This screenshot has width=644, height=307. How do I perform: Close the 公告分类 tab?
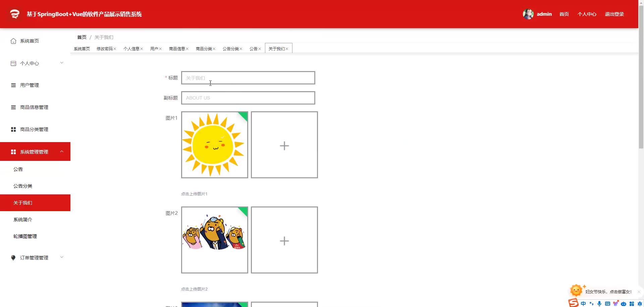coord(241,49)
